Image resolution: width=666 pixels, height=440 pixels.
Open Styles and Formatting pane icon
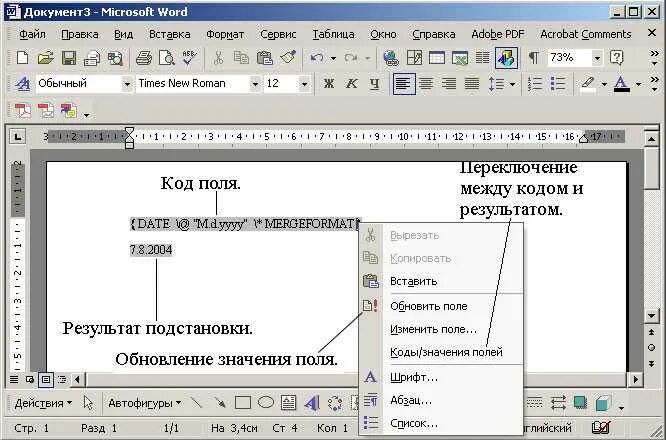23,84
